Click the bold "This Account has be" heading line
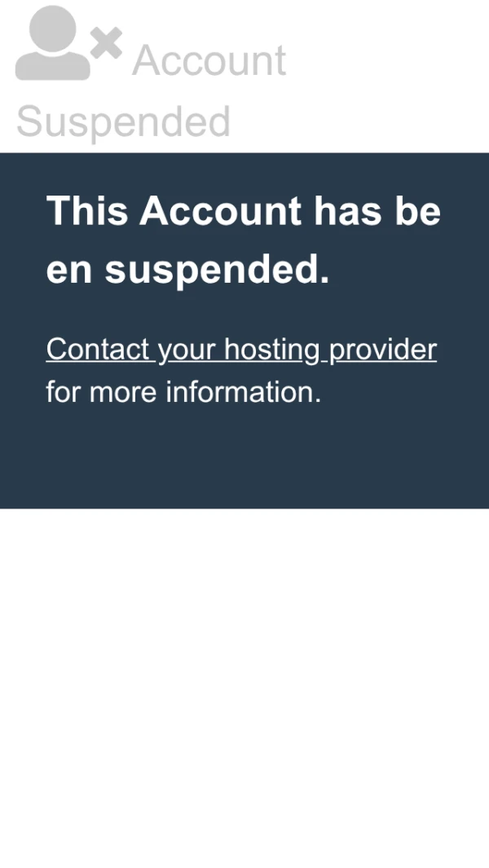 point(243,210)
